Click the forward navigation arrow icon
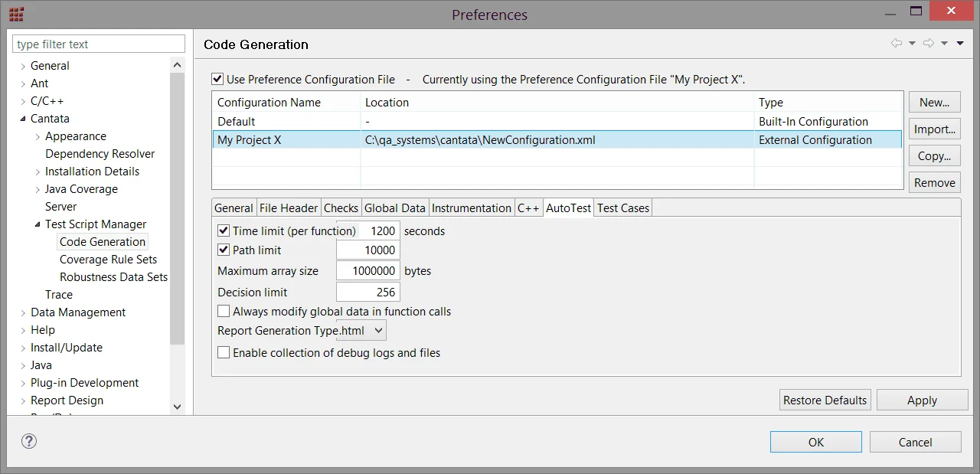The width and height of the screenshot is (980, 474). (x=929, y=44)
